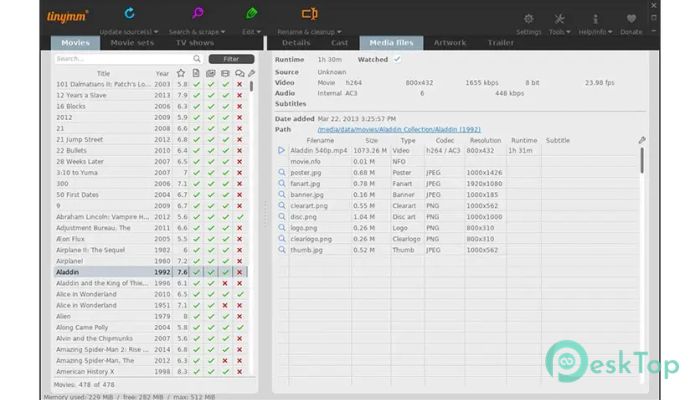Click the Help/Info icon
The image size is (700, 400).
[x=595, y=19]
